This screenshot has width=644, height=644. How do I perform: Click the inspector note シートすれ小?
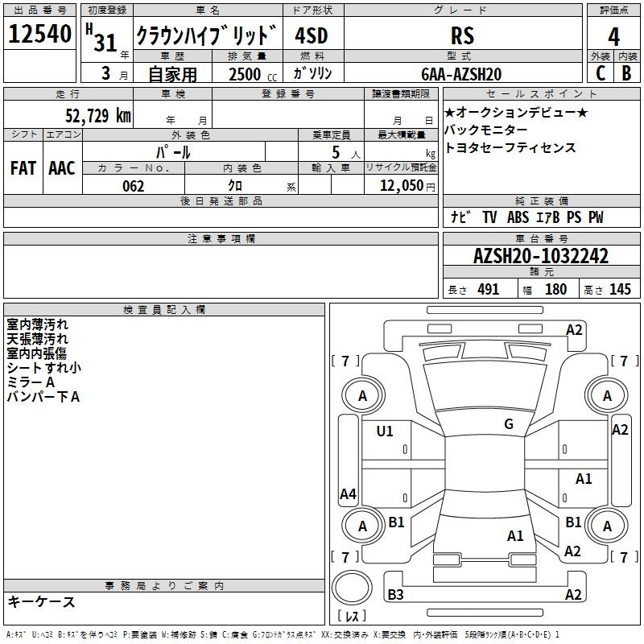coord(44,368)
